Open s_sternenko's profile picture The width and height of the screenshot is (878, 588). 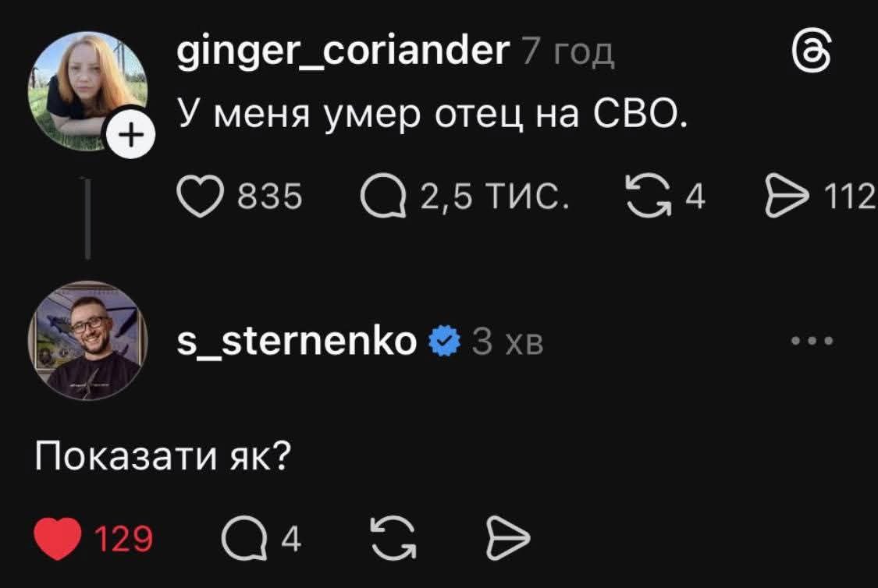coord(87,341)
